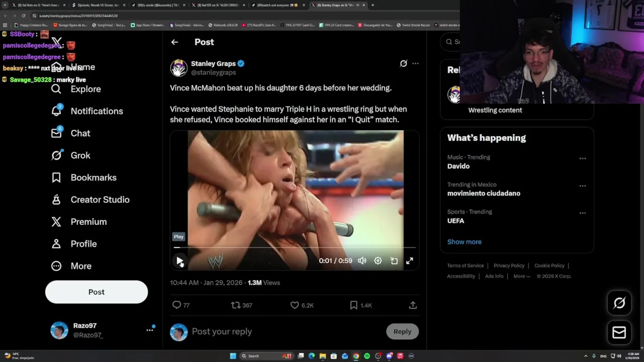Expand the More menu in the sidebar
Viewport: 644px width, 362px height.
pos(71,266)
